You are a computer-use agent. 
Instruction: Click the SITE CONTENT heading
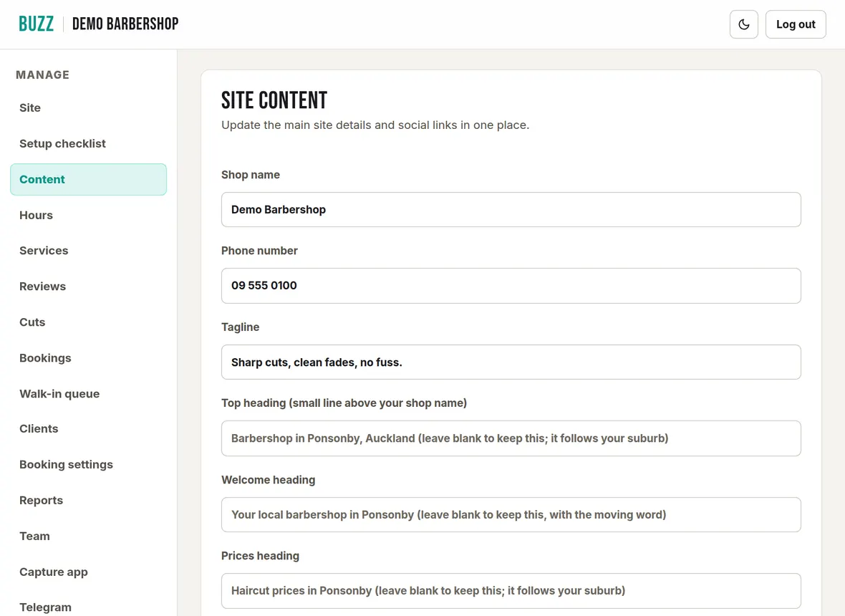[x=274, y=100]
